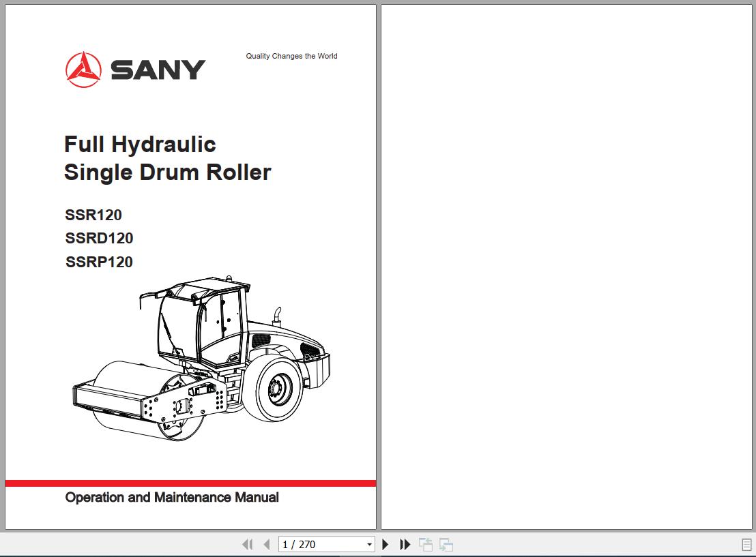Go to the previous page
The height and width of the screenshot is (557, 756).
click(267, 545)
